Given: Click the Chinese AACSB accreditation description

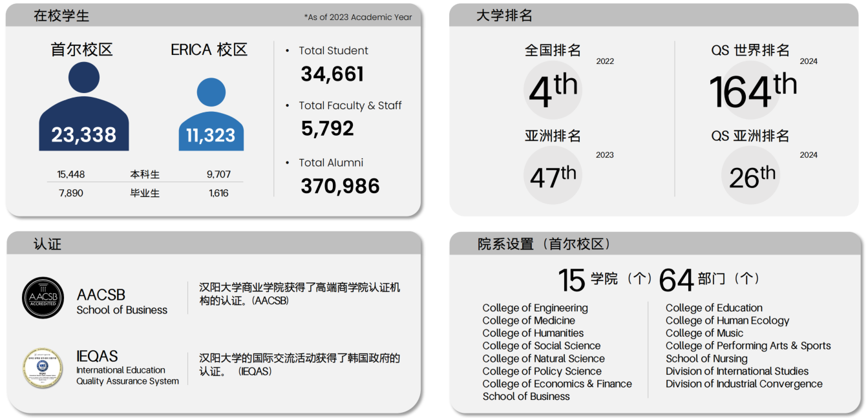Looking at the screenshot, I should coord(300,294).
